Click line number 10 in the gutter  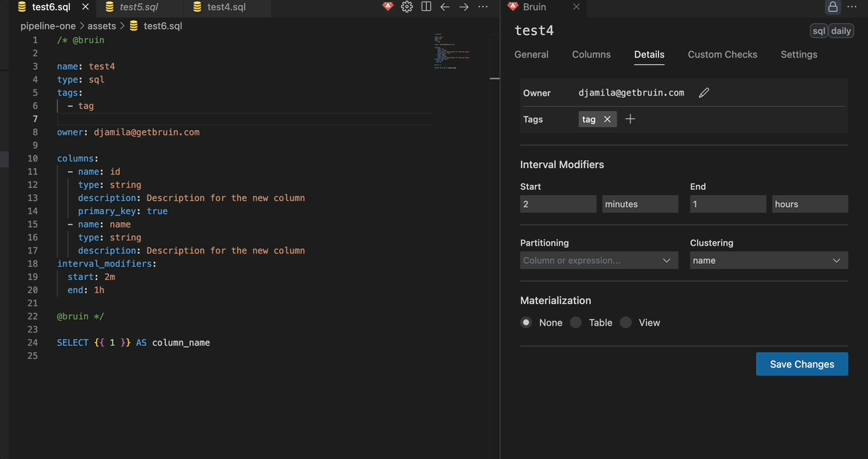coord(33,159)
